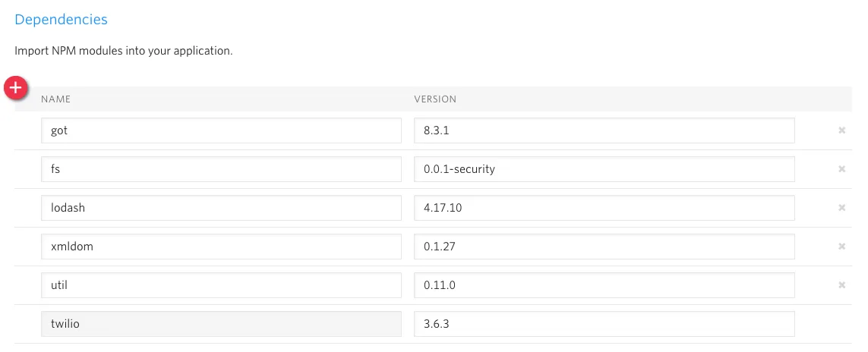Remove the lodash dependency row
The height and width of the screenshot is (352, 868).
[x=841, y=208]
